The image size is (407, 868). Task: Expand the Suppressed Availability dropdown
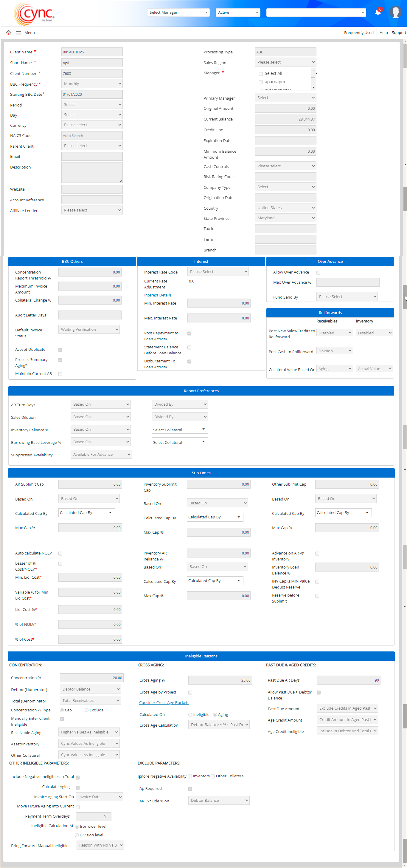point(101,454)
